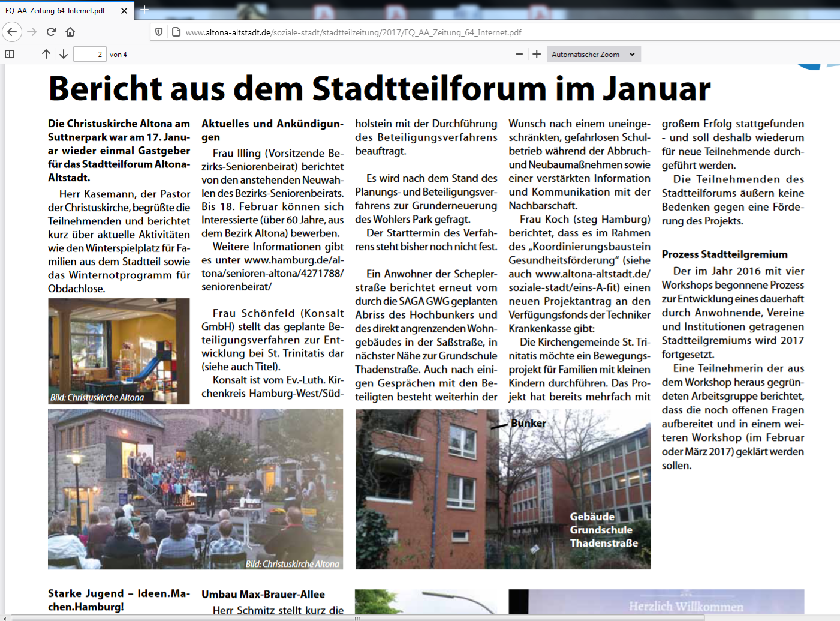Click the 'Herr Kasemann, der Pastor' text line
This screenshot has width=840, height=621.
coord(125,194)
